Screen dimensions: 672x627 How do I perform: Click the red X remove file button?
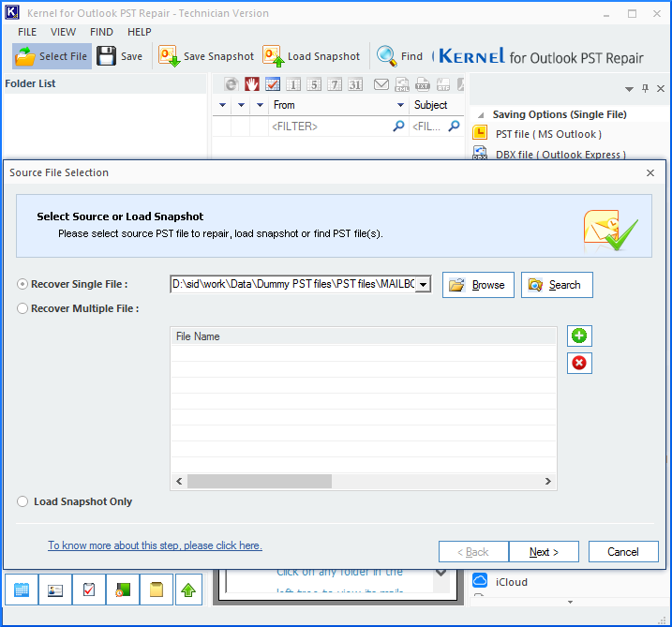point(579,363)
